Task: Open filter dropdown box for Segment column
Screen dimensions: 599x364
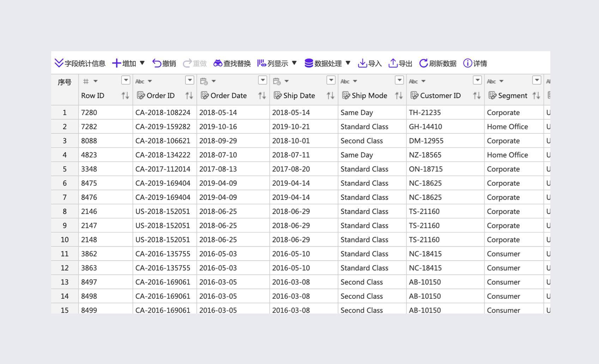Action: 537,80
